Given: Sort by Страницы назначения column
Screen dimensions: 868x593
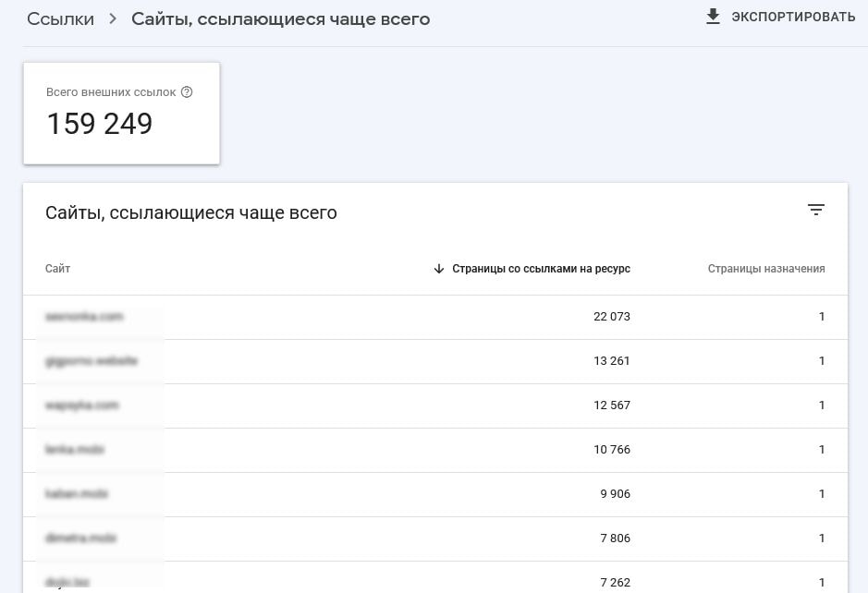Looking at the screenshot, I should click(x=766, y=269).
